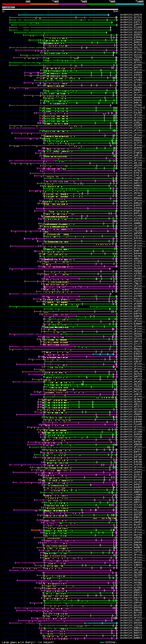Click the red 20% identity legend segment
Image resolution: width=146 pixels, height=644 pixels.
(x=16, y=4)
